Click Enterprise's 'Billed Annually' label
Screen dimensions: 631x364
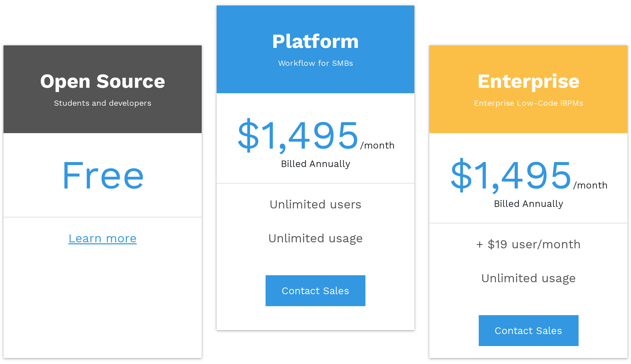click(528, 204)
